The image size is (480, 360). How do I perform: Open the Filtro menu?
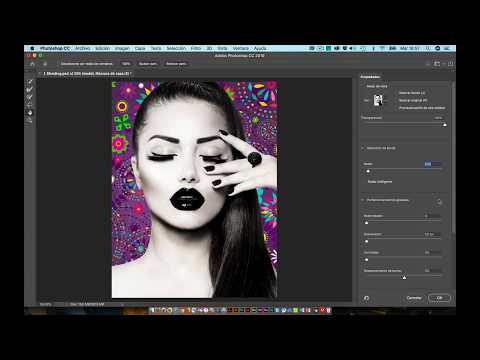(196, 48)
